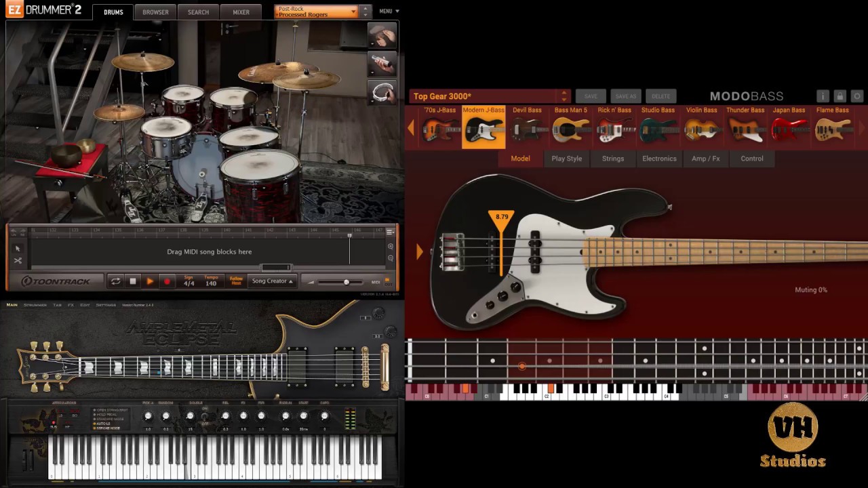Open the EZdrummer song track menu icon
This screenshot has height=488, width=868.
[x=391, y=232]
